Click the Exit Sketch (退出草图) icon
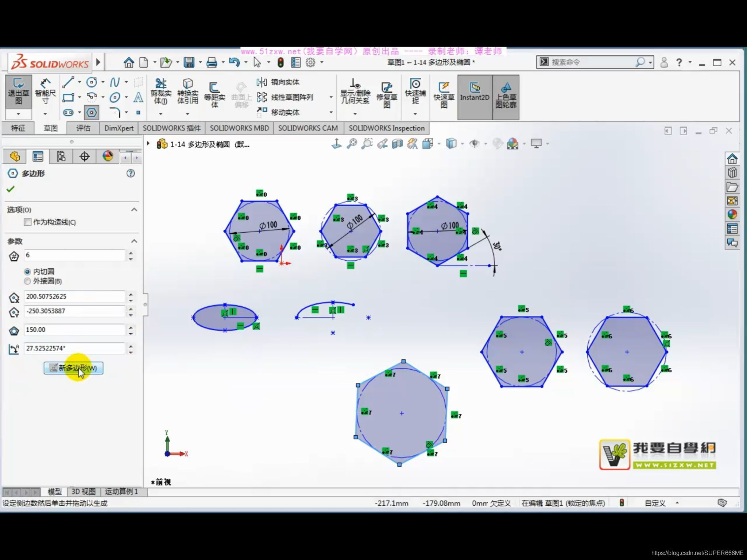 (x=18, y=91)
